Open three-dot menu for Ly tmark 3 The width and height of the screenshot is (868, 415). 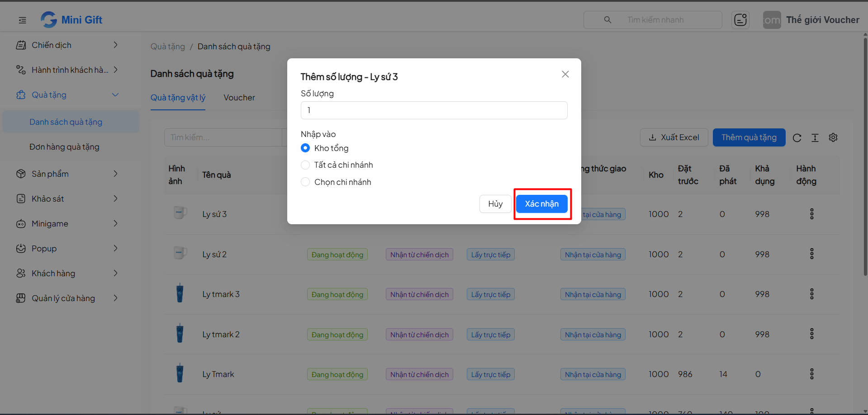point(812,294)
